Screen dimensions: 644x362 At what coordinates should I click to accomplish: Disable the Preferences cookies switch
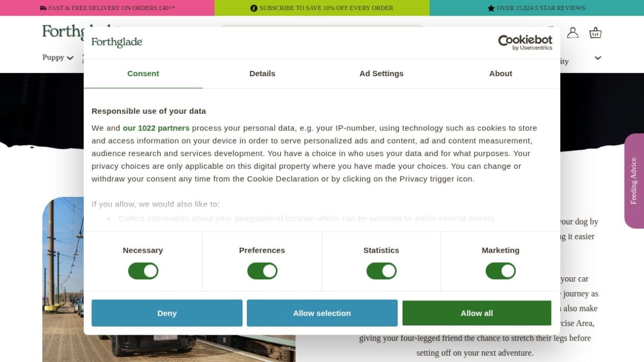pyautogui.click(x=262, y=271)
